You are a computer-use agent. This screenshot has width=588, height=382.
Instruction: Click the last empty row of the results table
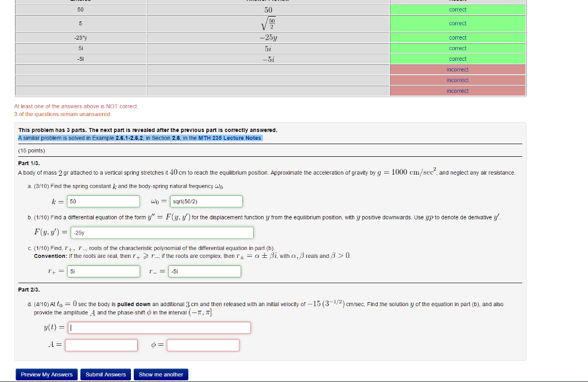tap(268, 91)
